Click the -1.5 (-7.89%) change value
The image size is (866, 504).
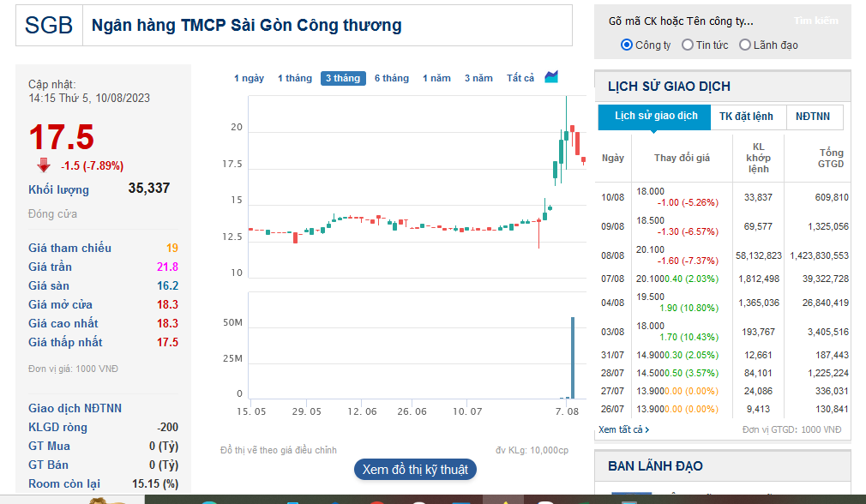pos(92,165)
